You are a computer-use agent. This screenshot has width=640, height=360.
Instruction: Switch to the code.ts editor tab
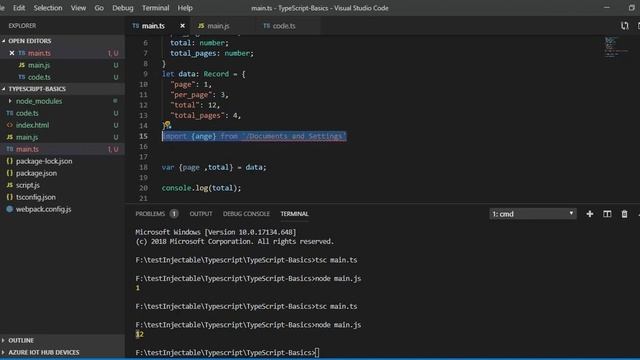284,26
